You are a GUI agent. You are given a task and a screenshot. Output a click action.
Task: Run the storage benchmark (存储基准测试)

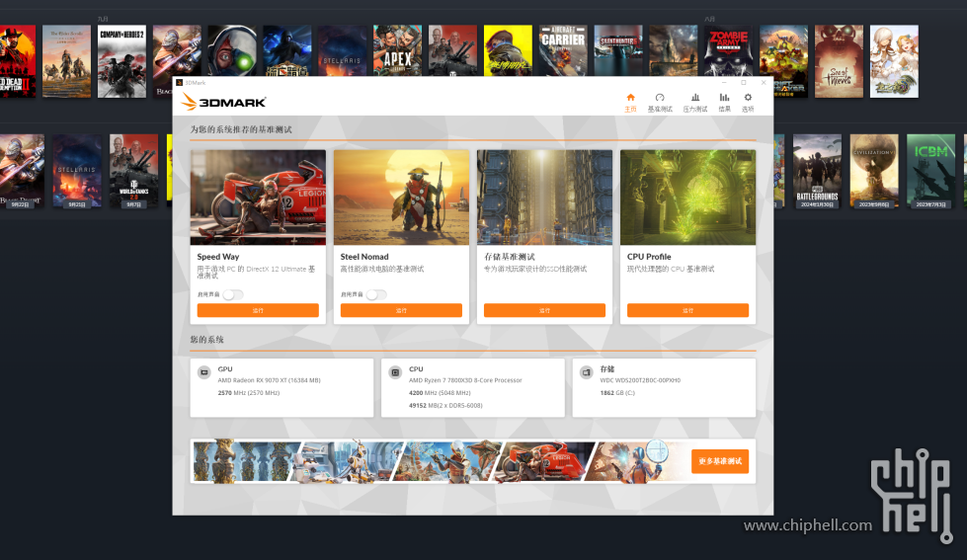coord(544,310)
